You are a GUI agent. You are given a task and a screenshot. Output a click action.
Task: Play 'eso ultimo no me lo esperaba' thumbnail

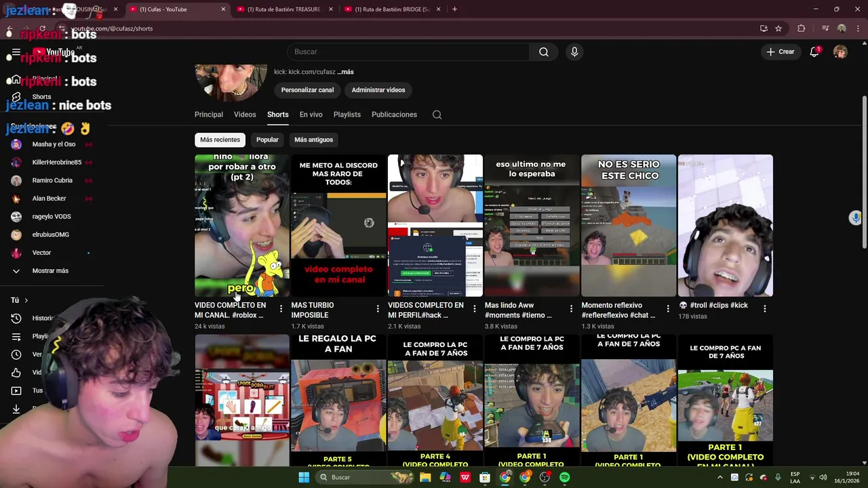[532, 226]
